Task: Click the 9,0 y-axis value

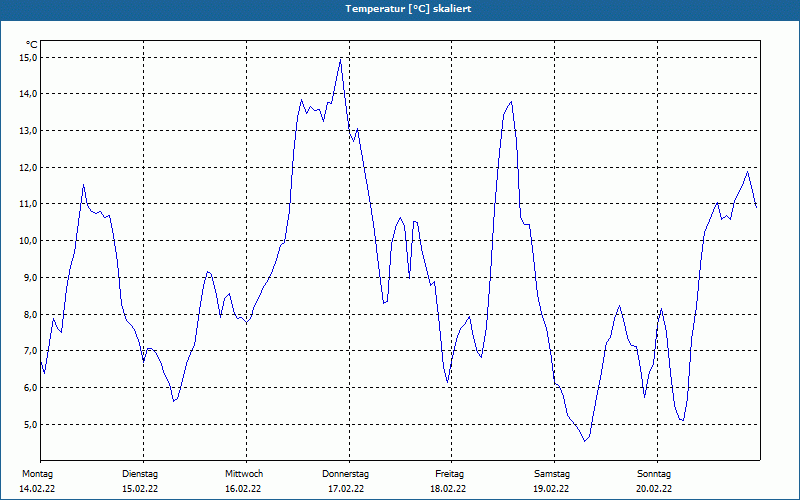Action: (30, 278)
